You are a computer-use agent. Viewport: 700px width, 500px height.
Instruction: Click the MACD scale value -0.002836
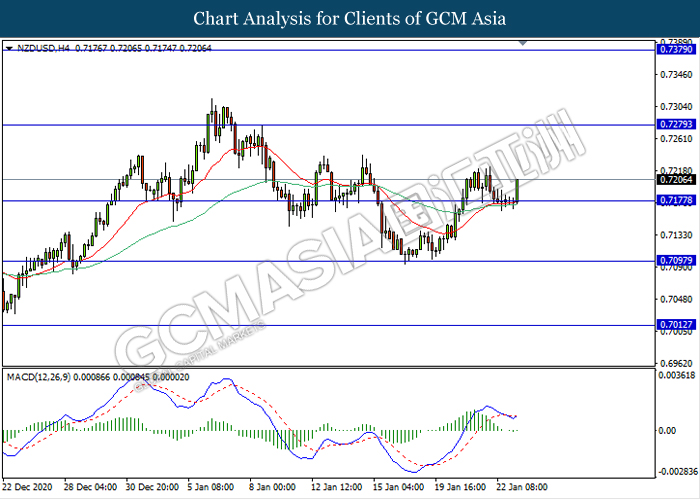[677, 471]
